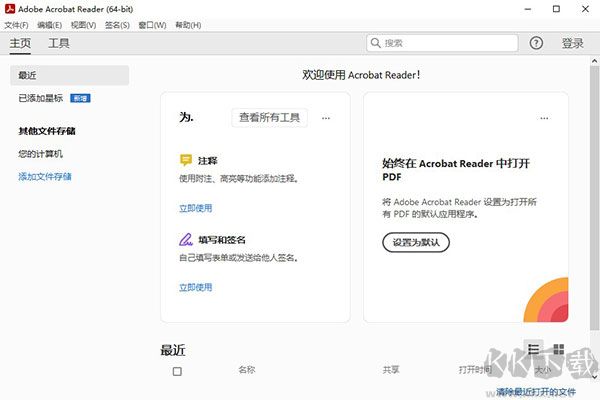600x400 pixels.
Task: Switch to the 主页 tab
Action: coord(20,43)
